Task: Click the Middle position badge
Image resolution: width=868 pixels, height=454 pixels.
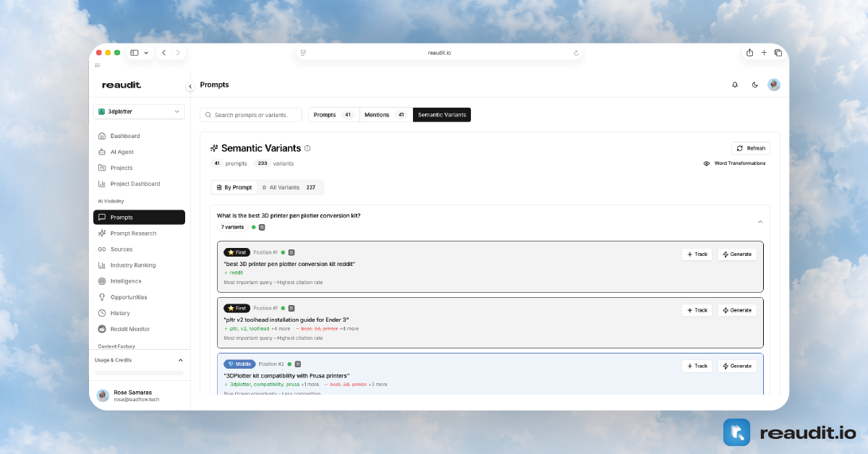Action: [239, 364]
